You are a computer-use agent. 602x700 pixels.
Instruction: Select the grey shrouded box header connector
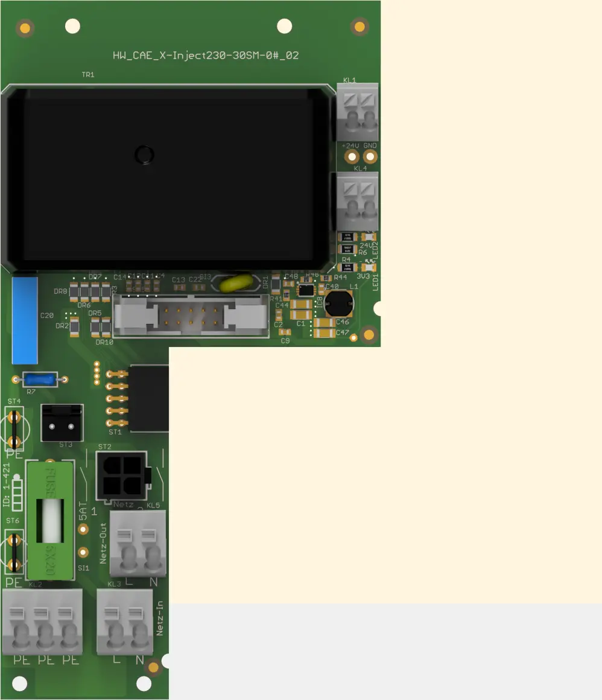pos(190,316)
